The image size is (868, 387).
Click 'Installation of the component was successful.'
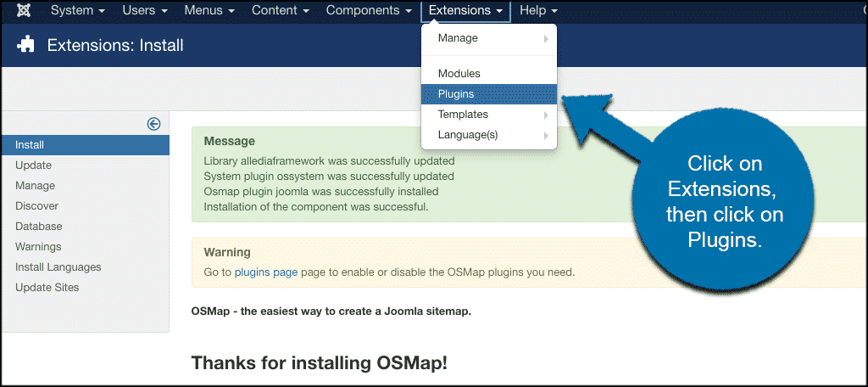[316, 207]
